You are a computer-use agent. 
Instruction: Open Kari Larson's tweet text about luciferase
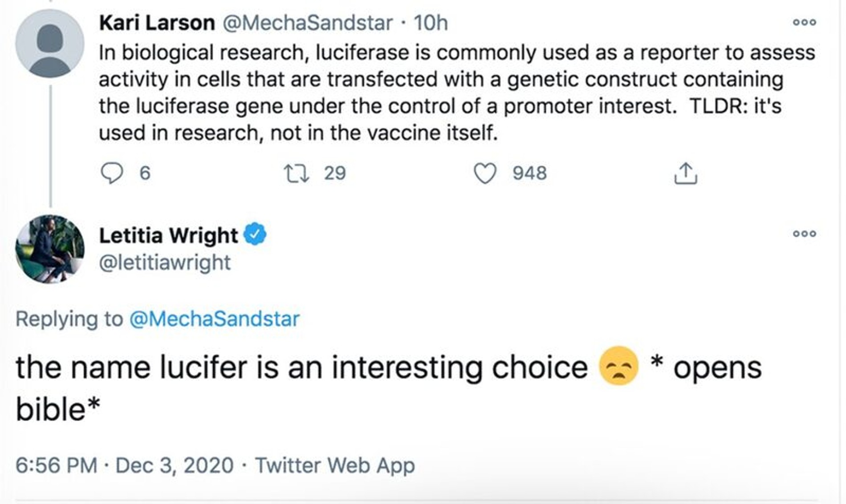[445, 93]
